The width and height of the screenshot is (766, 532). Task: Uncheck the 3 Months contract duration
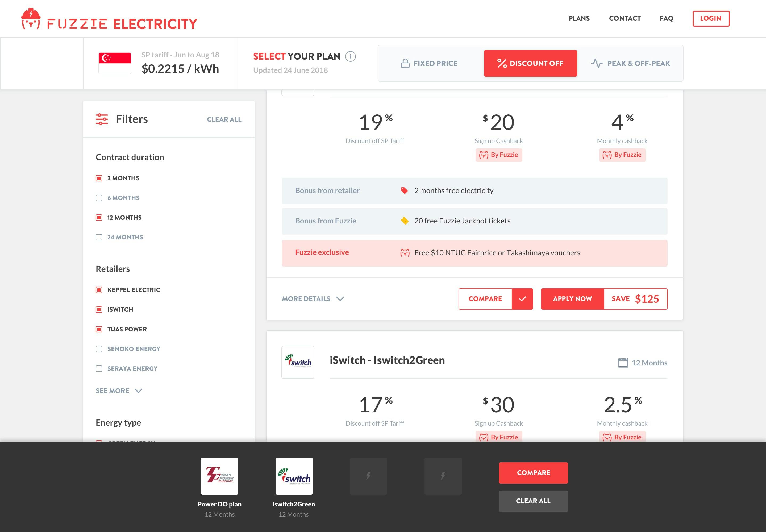coord(99,178)
